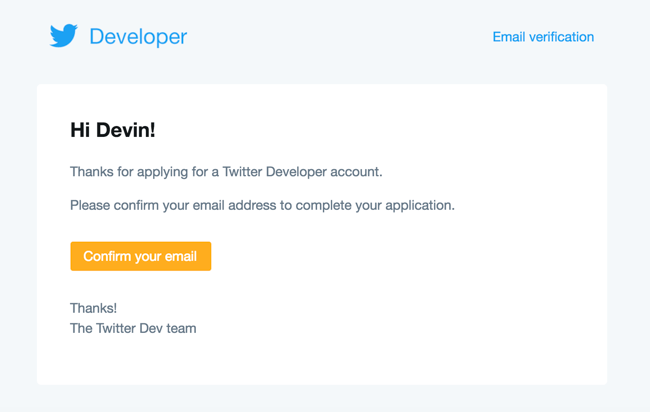The image size is (650, 412).
Task: Click the Developer header text
Action: tap(138, 37)
